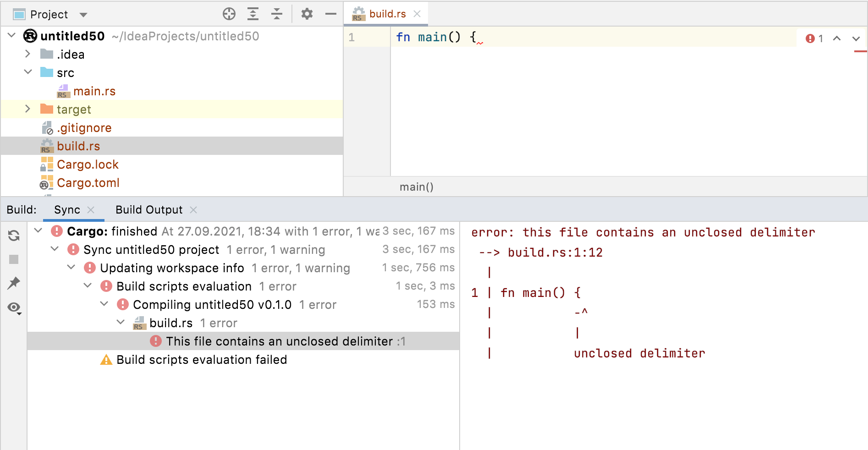The height and width of the screenshot is (450, 868).
Task: Click the Collapse All icon in Project toolbar
Action: pyautogui.click(x=277, y=14)
